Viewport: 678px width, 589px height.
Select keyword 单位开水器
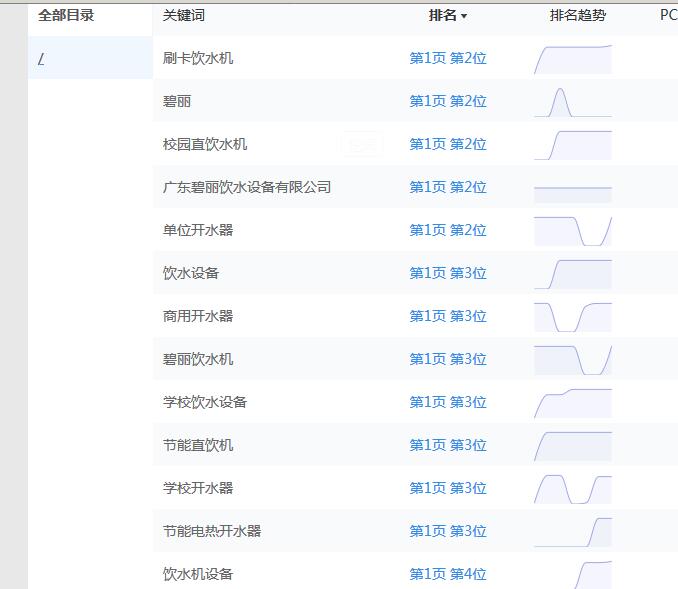pos(198,230)
